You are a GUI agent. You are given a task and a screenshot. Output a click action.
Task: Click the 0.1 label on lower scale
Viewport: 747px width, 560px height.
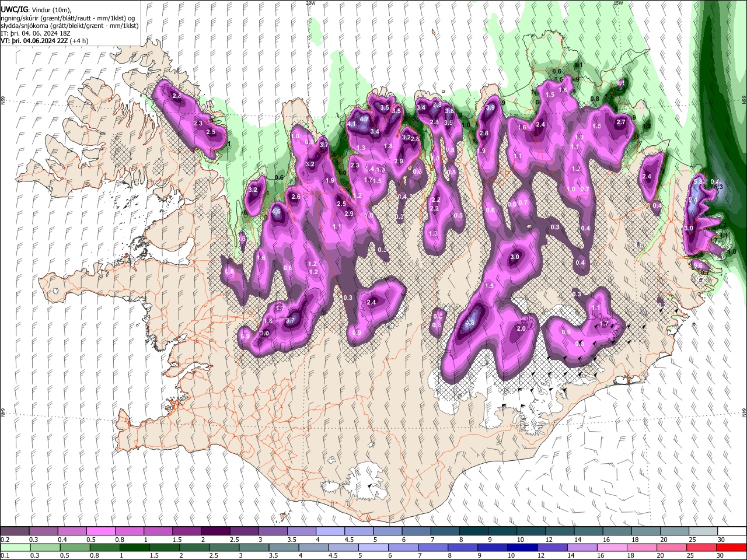click(x=5, y=555)
